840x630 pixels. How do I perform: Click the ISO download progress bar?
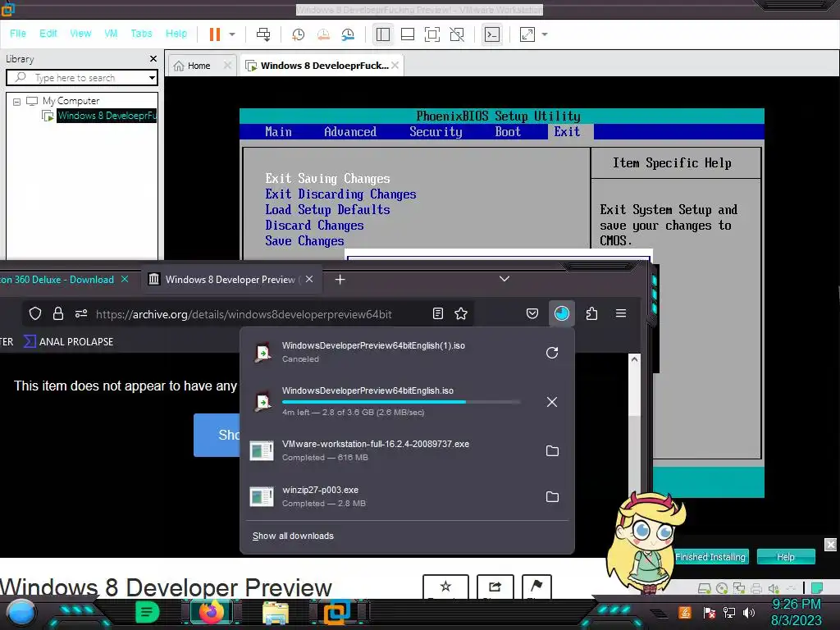coord(401,402)
